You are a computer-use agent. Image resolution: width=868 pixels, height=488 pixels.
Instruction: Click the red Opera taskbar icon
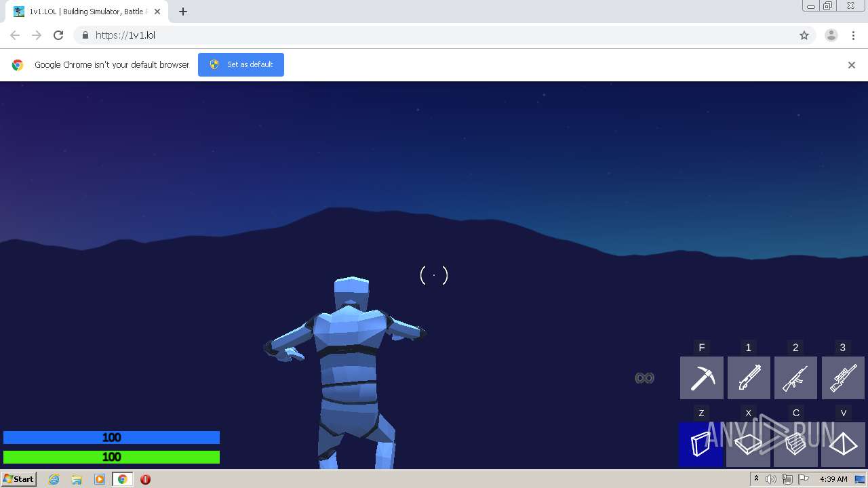coord(145,479)
